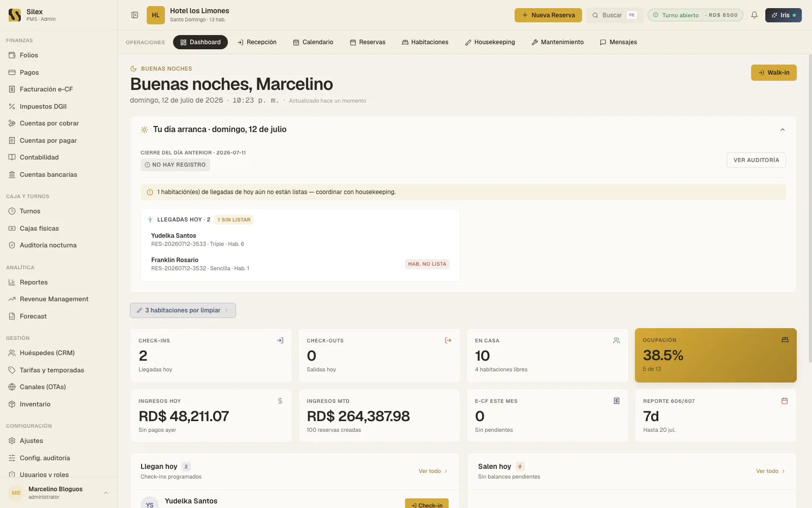
Task: Click the 'NO HAY REGISTRO' status chip
Action: pos(175,165)
